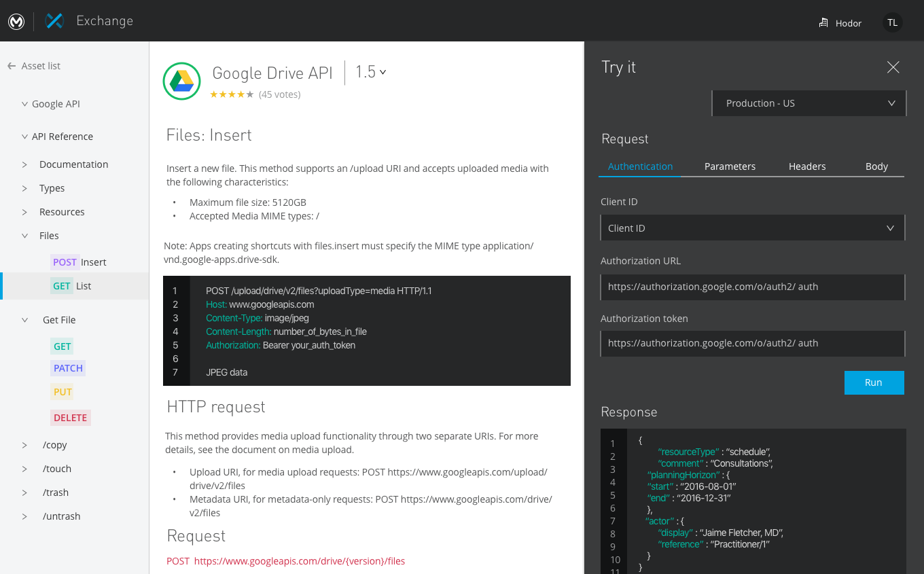This screenshot has height=574, width=924.
Task: Click the Hodor organization building icon
Action: (823, 23)
